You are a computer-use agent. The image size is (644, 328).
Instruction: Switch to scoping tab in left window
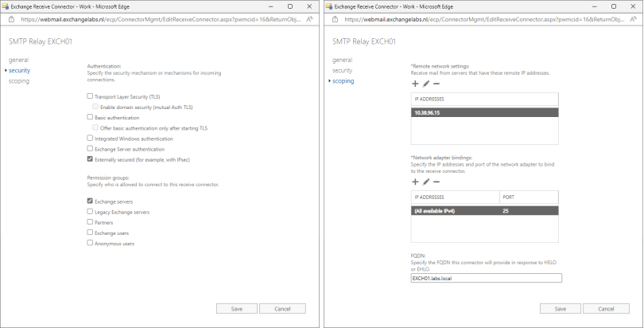tap(19, 80)
